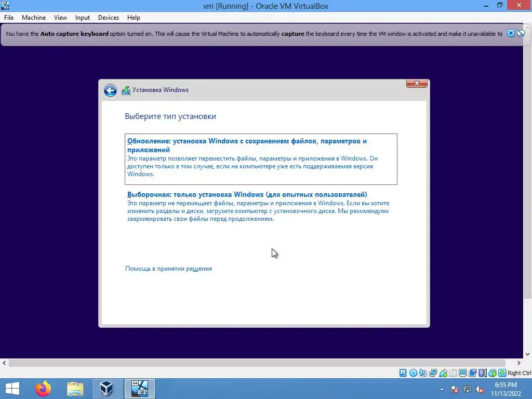Click the keyboard capture green arrow icon

coord(502,373)
